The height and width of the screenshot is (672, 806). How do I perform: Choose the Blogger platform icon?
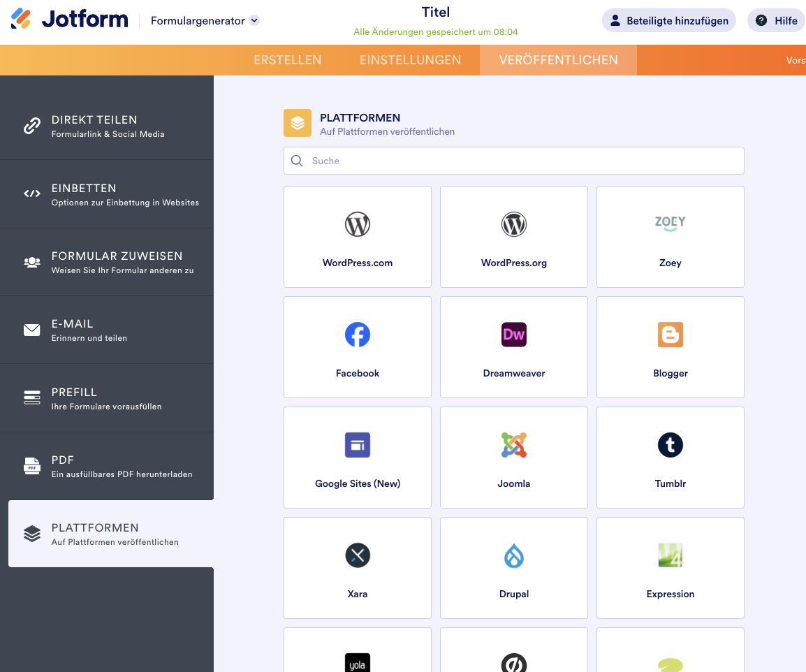pos(670,335)
